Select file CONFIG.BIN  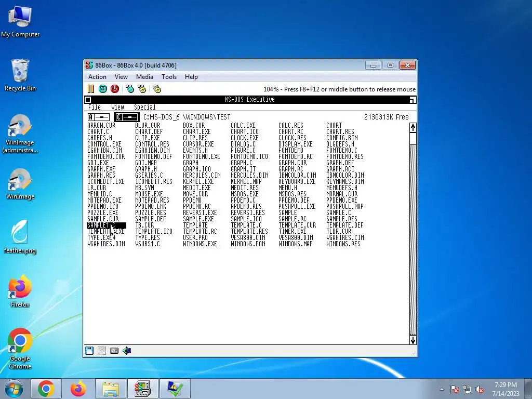pos(342,138)
